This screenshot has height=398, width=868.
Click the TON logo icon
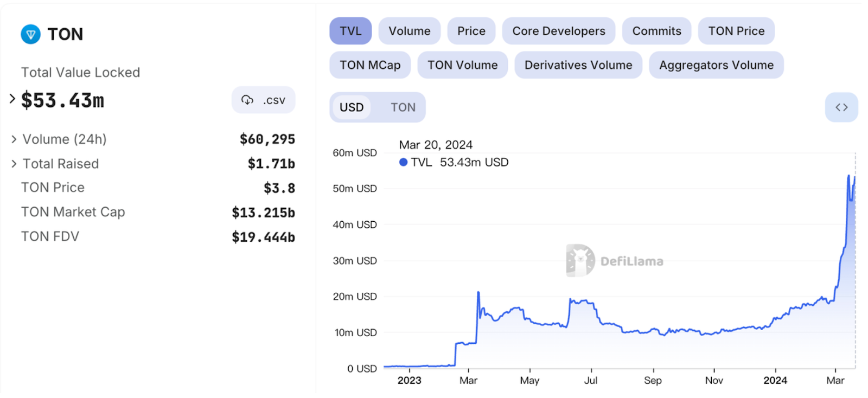click(x=30, y=34)
